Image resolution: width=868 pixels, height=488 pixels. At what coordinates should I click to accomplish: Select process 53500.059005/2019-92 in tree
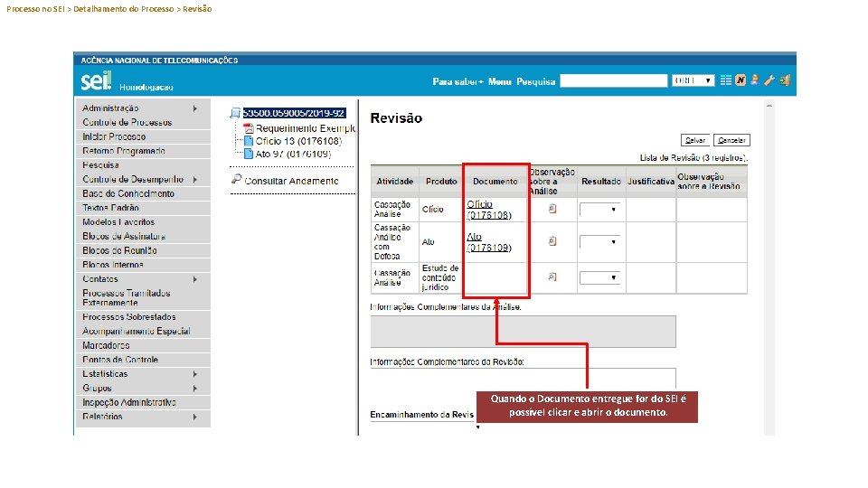coord(294,113)
